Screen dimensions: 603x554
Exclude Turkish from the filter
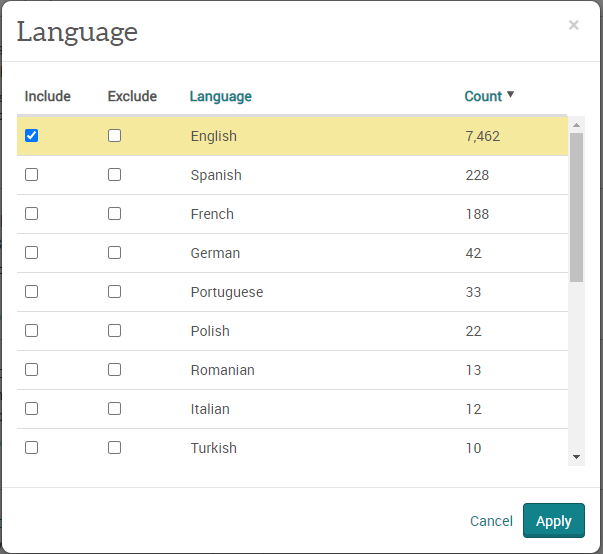pyautogui.click(x=115, y=448)
